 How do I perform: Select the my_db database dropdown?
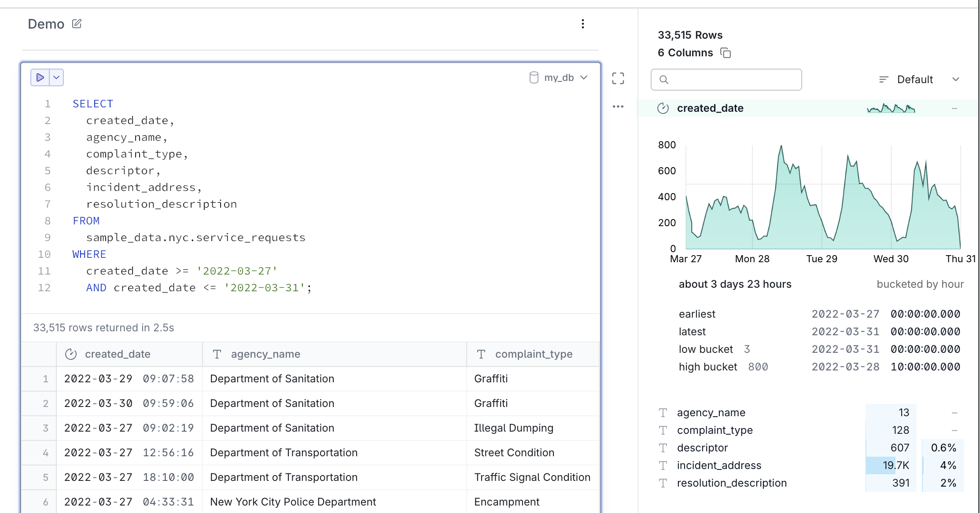[558, 77]
